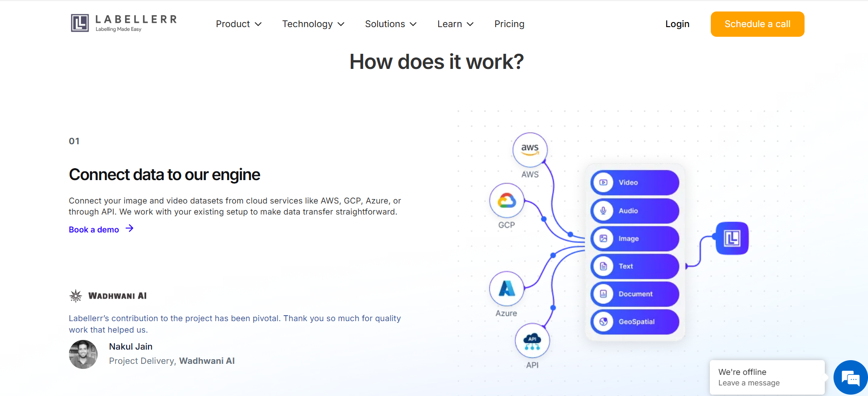Expand the Technology dropdown menu
Image resolution: width=868 pixels, height=396 pixels.
tap(313, 24)
